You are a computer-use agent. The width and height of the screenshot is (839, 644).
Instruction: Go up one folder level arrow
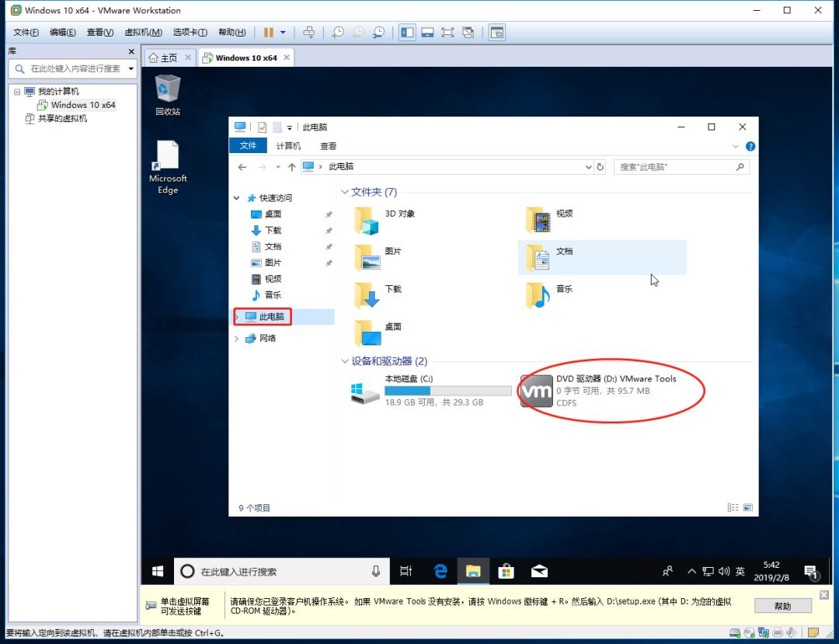pyautogui.click(x=291, y=167)
